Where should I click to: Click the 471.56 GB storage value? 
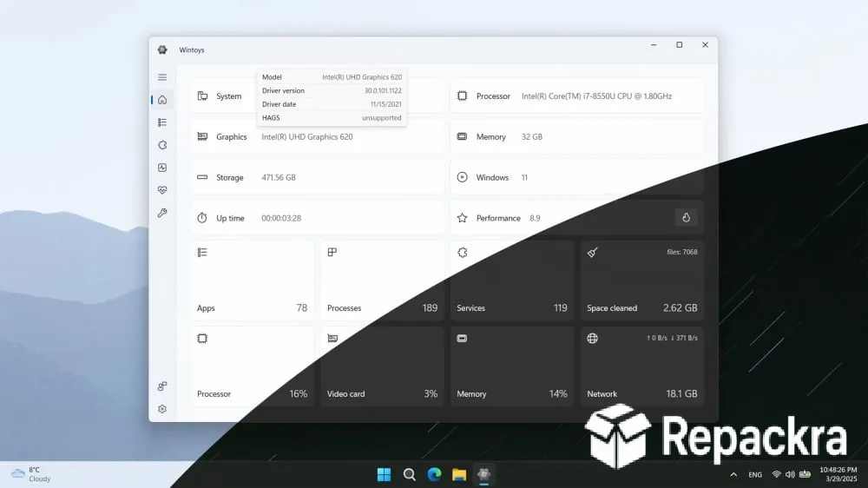(x=279, y=177)
